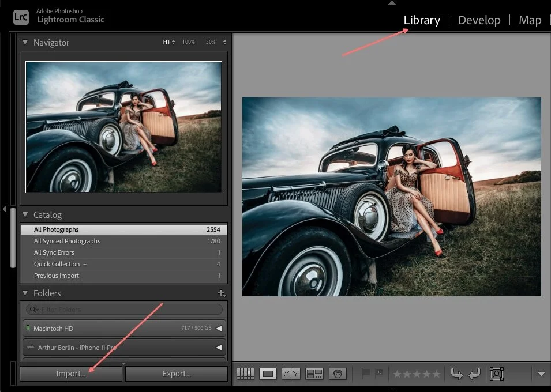Click the Export... button
The image size is (551, 392).
(x=176, y=374)
